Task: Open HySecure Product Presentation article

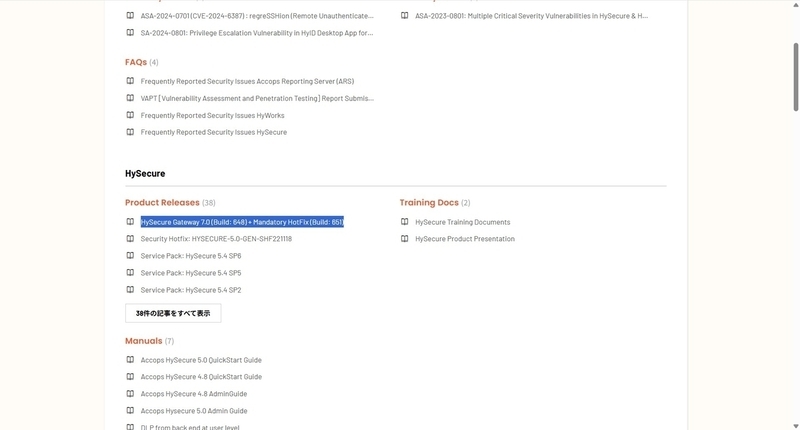Action: click(x=465, y=239)
